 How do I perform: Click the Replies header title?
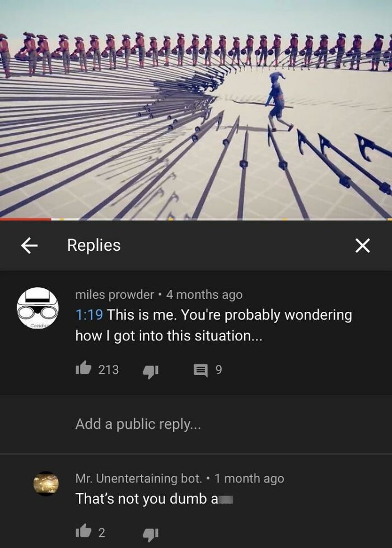(94, 245)
